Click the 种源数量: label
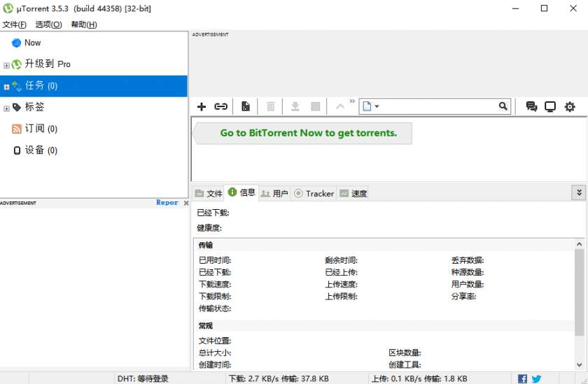The height and width of the screenshot is (384, 588). pos(468,272)
